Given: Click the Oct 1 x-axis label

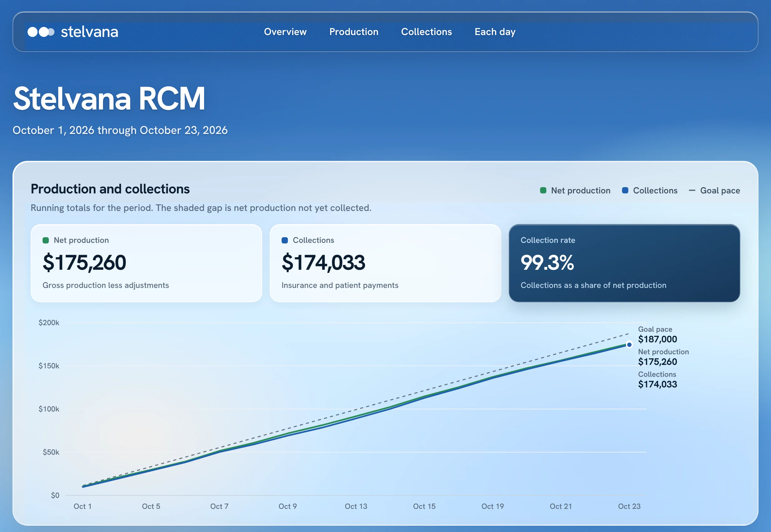Looking at the screenshot, I should point(82,506).
